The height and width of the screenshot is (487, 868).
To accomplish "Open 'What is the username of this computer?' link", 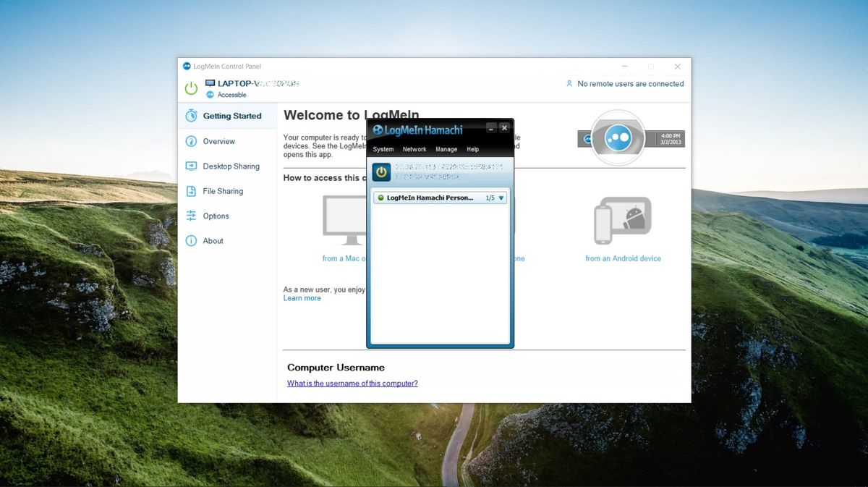I will [352, 384].
